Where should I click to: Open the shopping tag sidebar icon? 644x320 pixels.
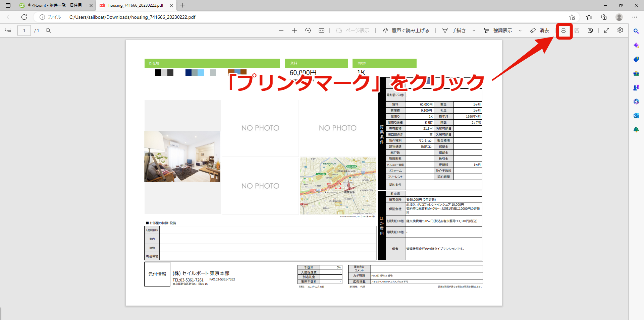(636, 59)
